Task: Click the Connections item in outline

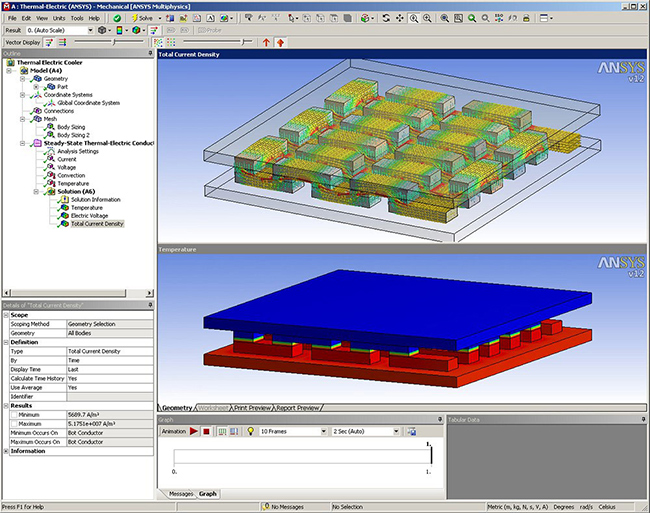Action: [x=58, y=110]
